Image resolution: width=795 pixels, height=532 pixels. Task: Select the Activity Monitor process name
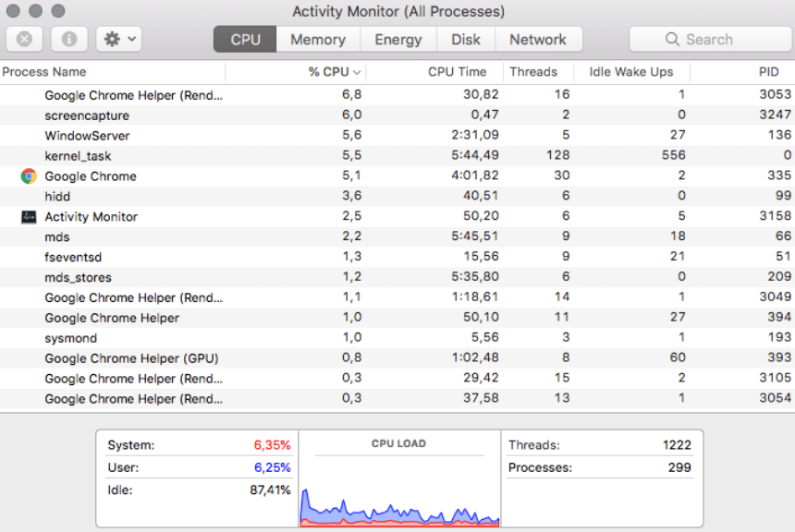(92, 217)
